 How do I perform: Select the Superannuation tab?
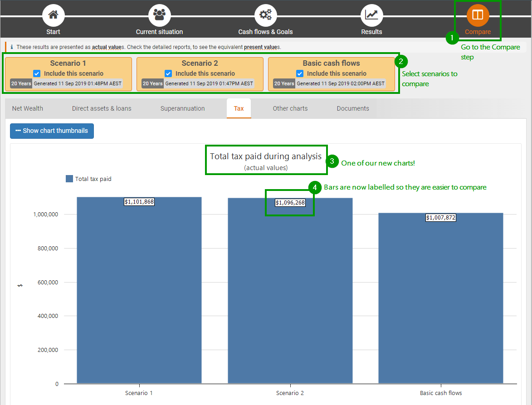182,108
